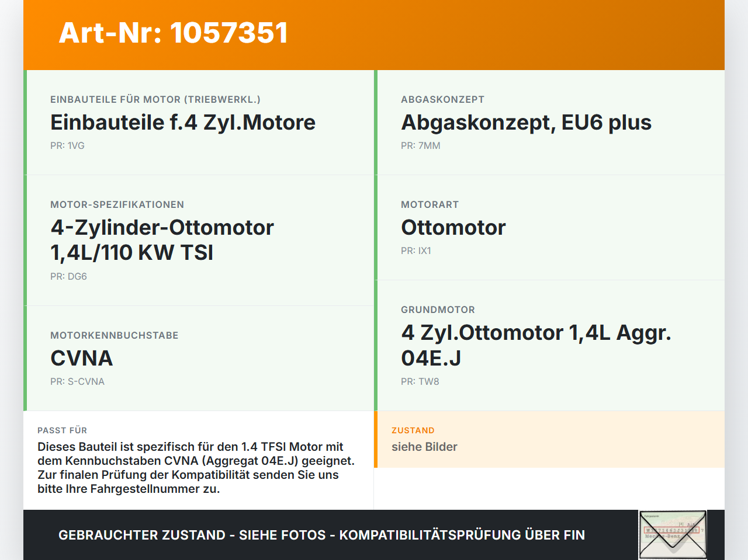
Task: Click the 'siehe Bilder' Zustand value
Action: 424,447
